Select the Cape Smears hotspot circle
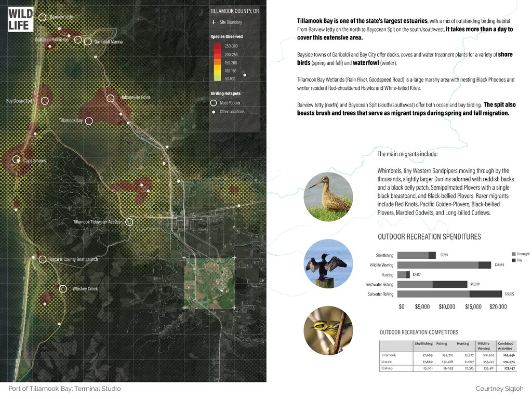 pos(16,159)
